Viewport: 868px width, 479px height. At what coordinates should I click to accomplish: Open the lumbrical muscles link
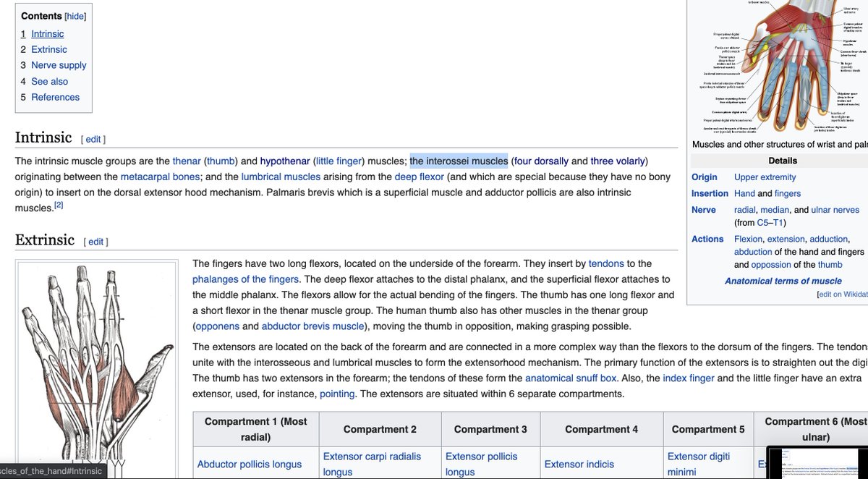point(281,177)
